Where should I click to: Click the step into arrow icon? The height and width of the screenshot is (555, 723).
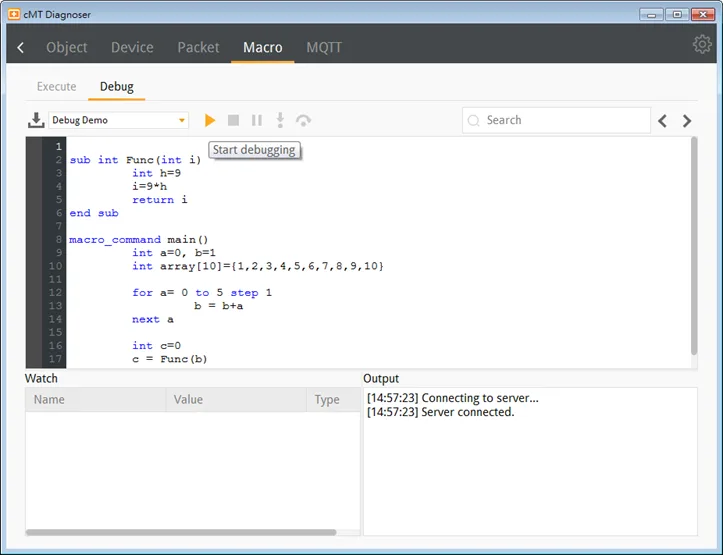tap(280, 120)
